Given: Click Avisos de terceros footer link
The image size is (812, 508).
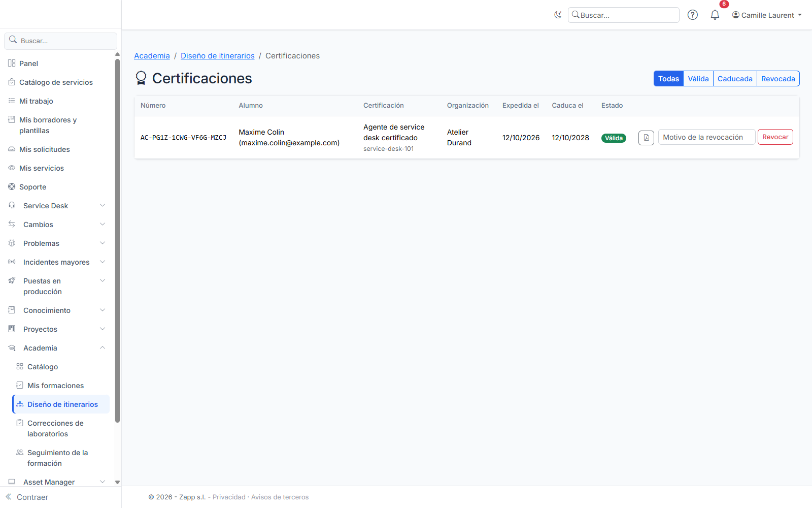Looking at the screenshot, I should click(280, 497).
